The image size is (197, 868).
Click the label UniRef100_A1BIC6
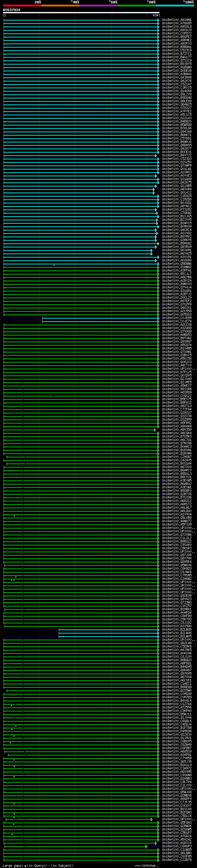[x=177, y=843]
